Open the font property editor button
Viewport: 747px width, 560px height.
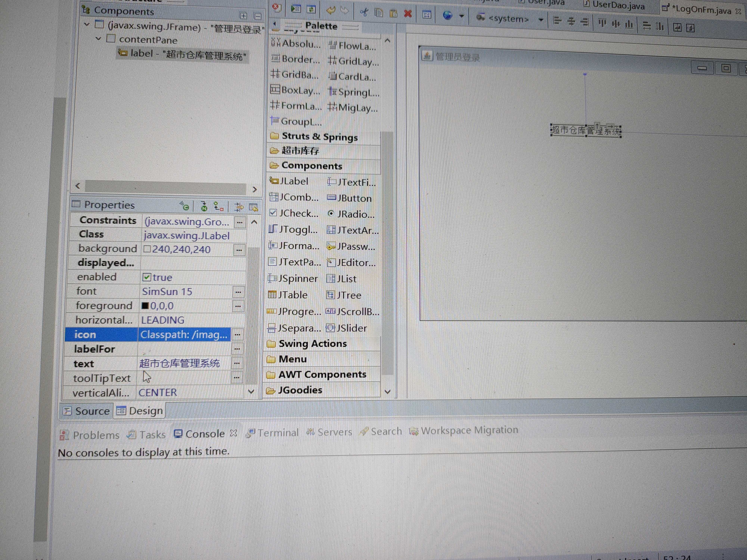[238, 292]
